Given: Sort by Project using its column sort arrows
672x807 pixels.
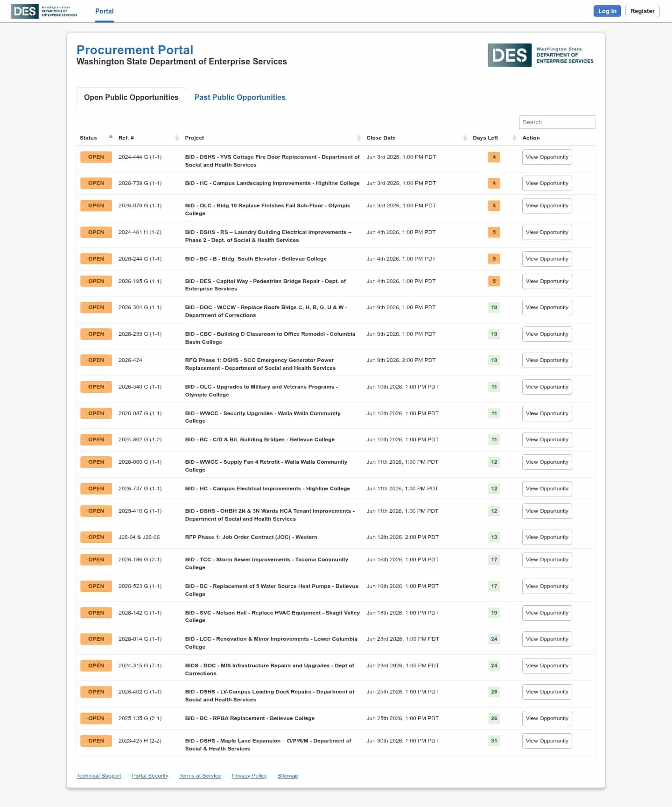Looking at the screenshot, I should click(359, 138).
